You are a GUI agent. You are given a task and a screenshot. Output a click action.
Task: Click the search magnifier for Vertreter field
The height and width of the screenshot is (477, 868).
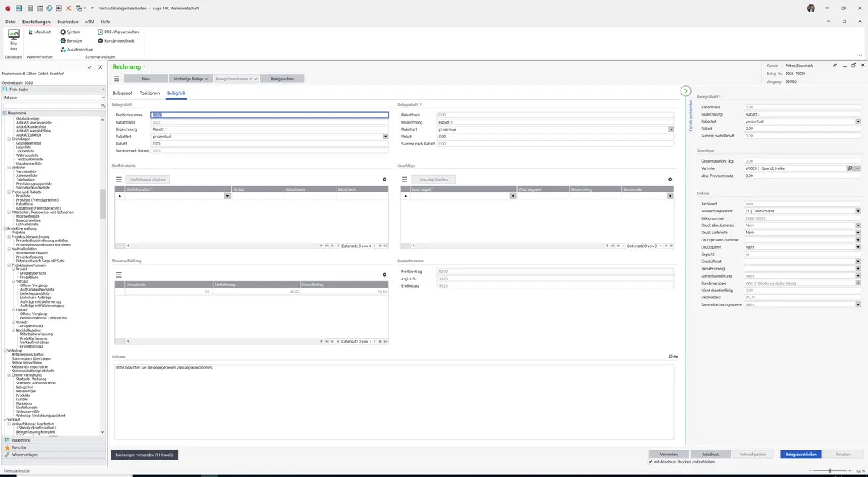point(850,168)
